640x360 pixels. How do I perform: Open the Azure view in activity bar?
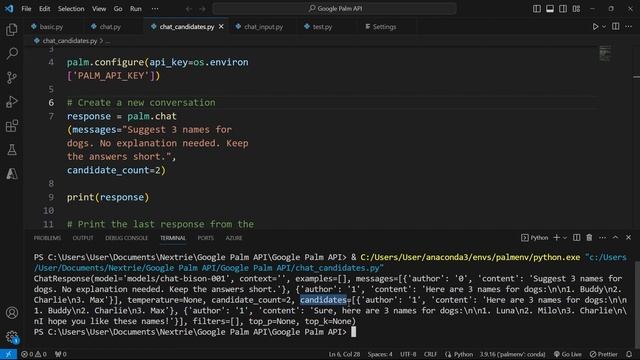[x=12, y=174]
